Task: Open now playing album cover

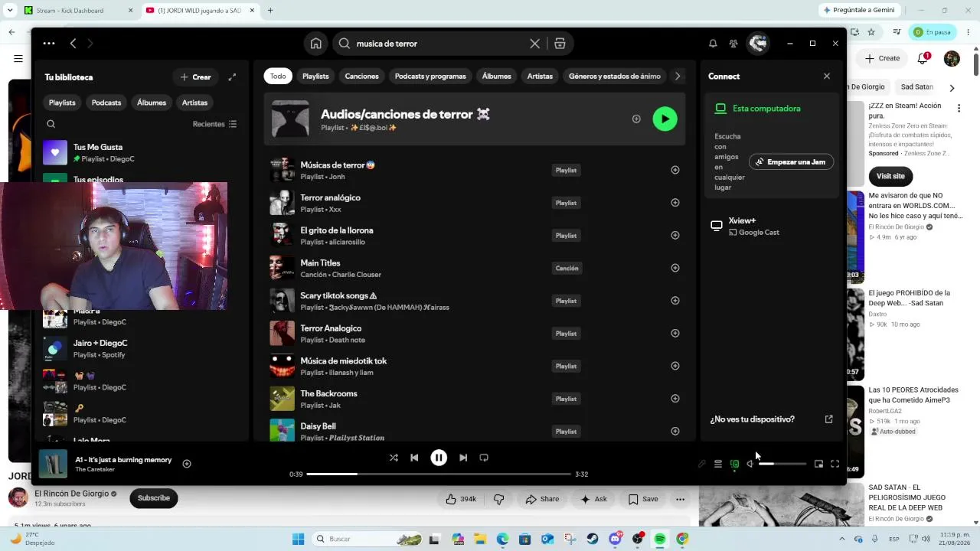Action: 54,464
